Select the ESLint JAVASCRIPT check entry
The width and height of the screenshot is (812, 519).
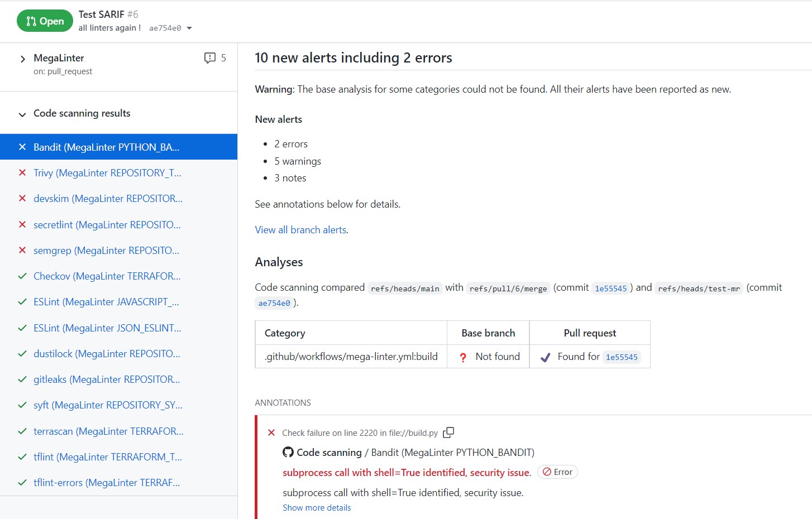[106, 302]
